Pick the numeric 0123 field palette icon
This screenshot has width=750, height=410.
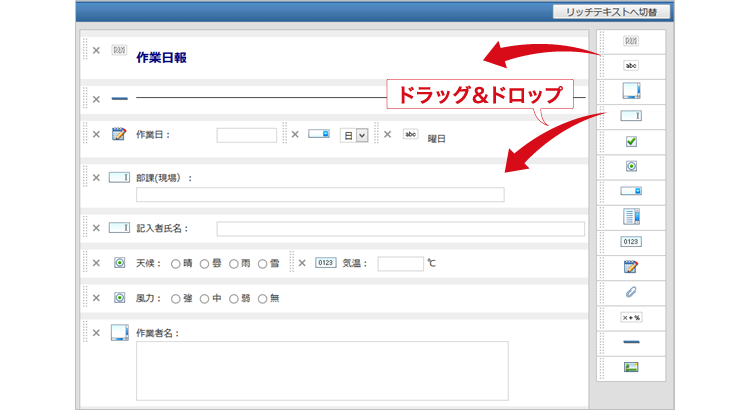click(x=630, y=242)
